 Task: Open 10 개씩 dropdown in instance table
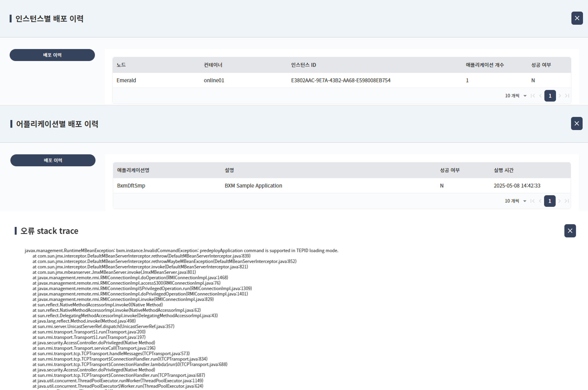pyautogui.click(x=516, y=96)
